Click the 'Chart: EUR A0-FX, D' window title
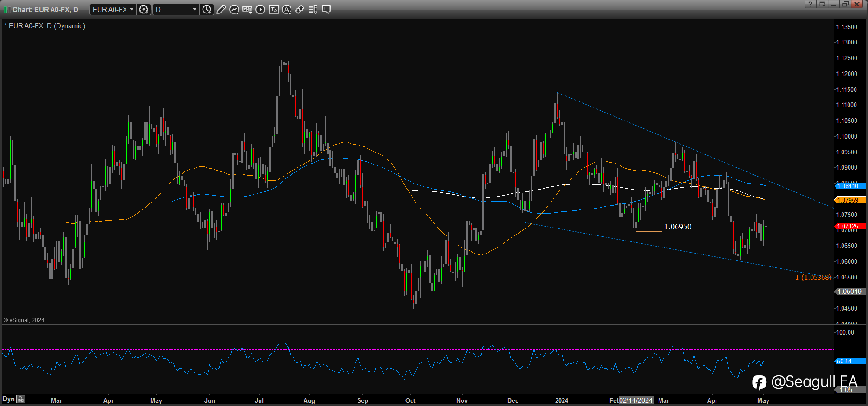Viewport: 868px width, 406px height. coord(45,10)
